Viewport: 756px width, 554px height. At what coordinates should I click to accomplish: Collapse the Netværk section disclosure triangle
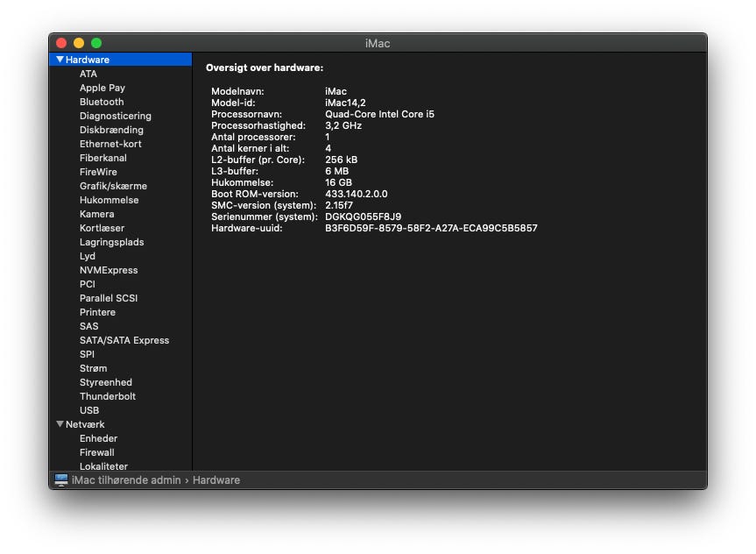click(x=60, y=424)
